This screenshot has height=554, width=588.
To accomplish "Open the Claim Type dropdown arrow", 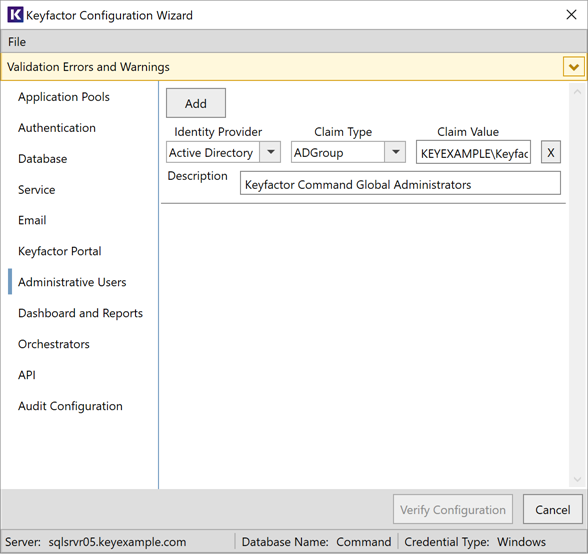I will [395, 152].
